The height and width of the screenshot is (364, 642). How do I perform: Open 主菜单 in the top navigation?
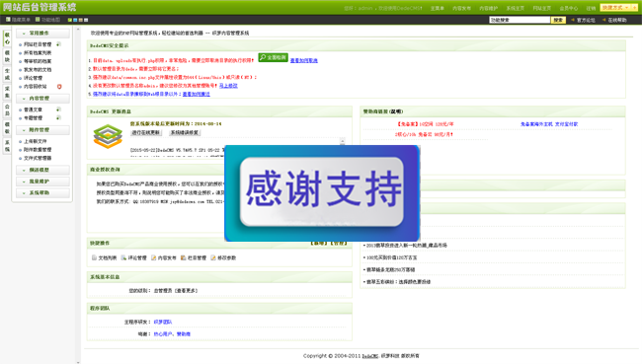click(437, 8)
